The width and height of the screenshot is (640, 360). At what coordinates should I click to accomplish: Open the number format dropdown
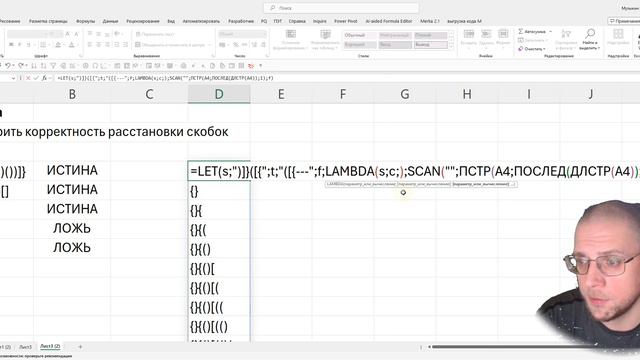(242, 34)
